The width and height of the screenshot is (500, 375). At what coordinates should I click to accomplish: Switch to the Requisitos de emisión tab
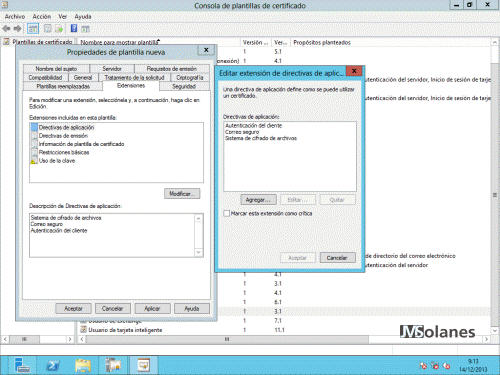click(172, 69)
